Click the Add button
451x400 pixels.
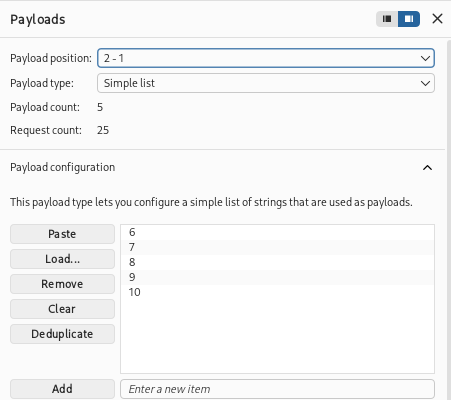[x=62, y=389]
